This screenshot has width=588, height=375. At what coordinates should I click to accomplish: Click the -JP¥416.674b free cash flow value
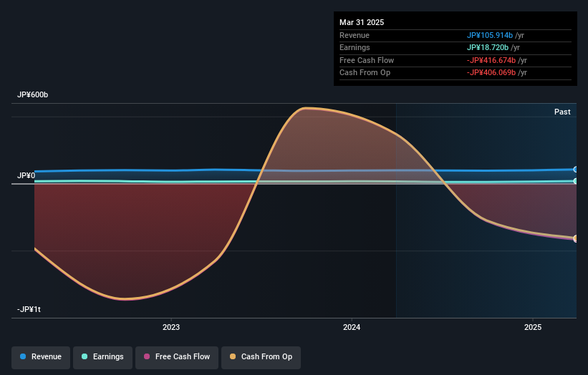tap(491, 60)
